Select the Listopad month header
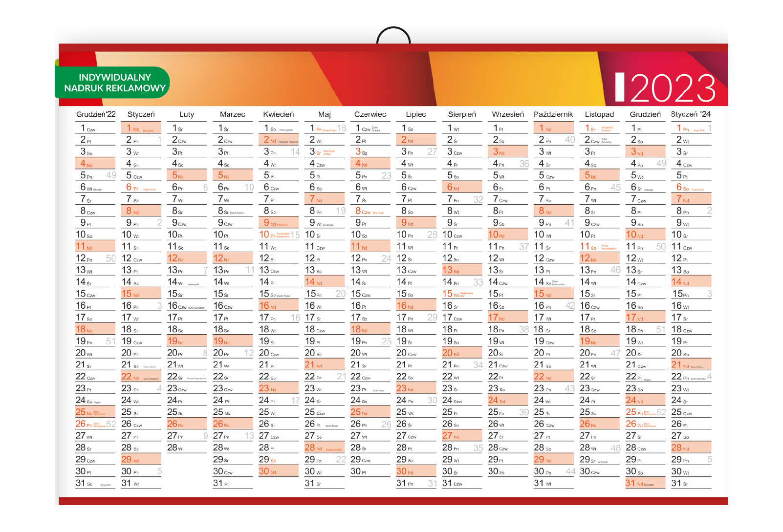The image size is (783, 532). click(x=599, y=114)
